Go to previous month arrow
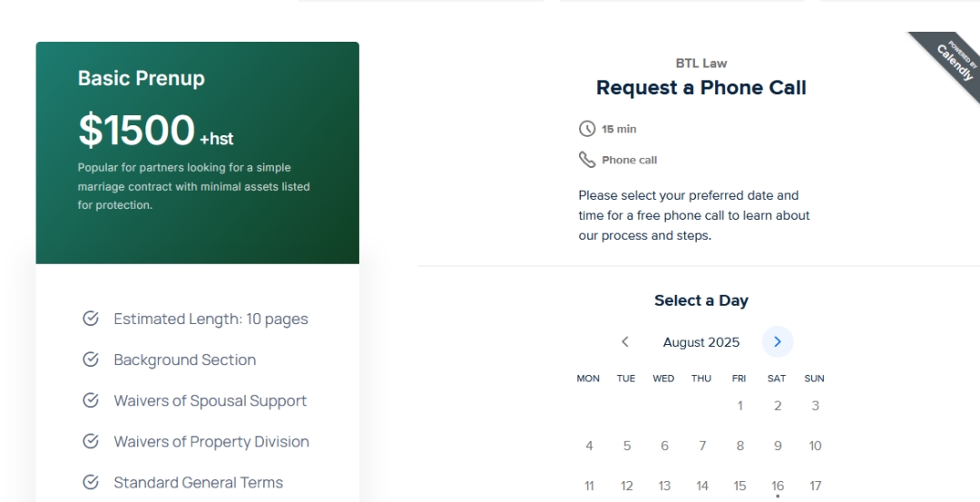Screen dimensions: 980x502 tap(625, 342)
